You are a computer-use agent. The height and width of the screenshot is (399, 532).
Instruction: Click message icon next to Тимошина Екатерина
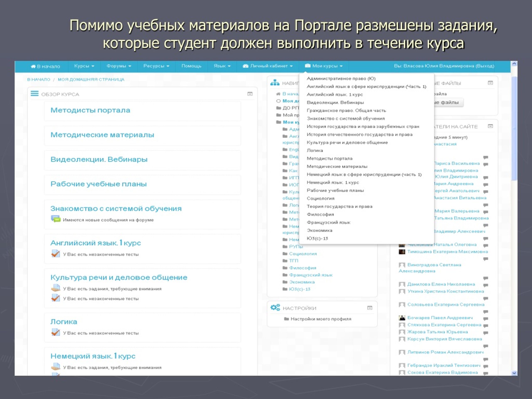click(486, 259)
